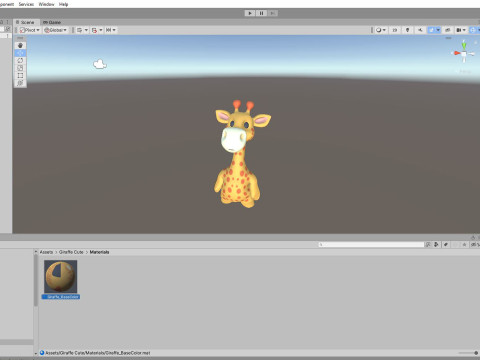Viewport: 480px width, 360px height.
Task: Click the Giraffe_BaseColor file name label
Action: (61, 297)
